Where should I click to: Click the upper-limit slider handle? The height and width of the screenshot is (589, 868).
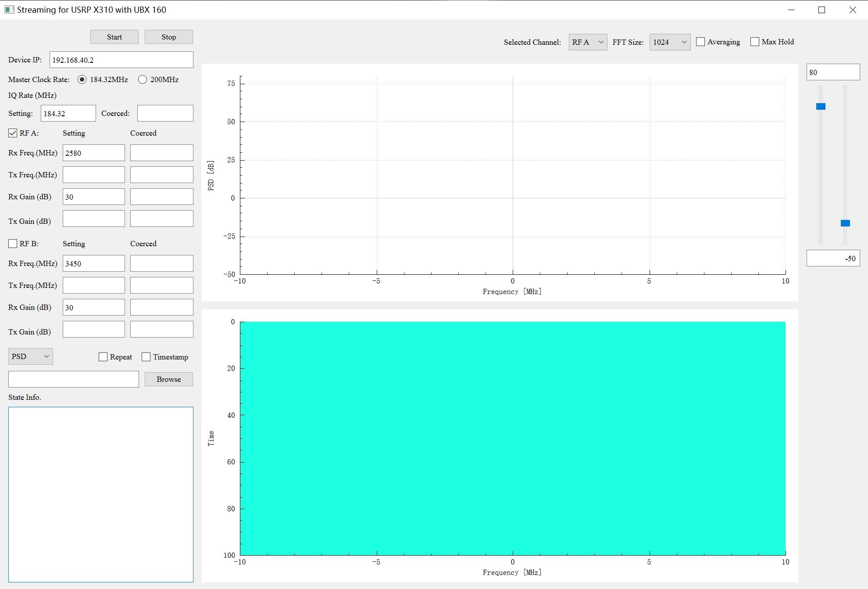[821, 106]
